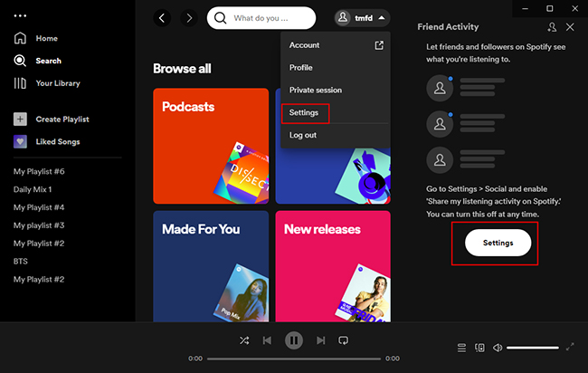Open the Podcasts category card
Image resolution: width=588 pixels, height=373 pixels.
[211, 146]
